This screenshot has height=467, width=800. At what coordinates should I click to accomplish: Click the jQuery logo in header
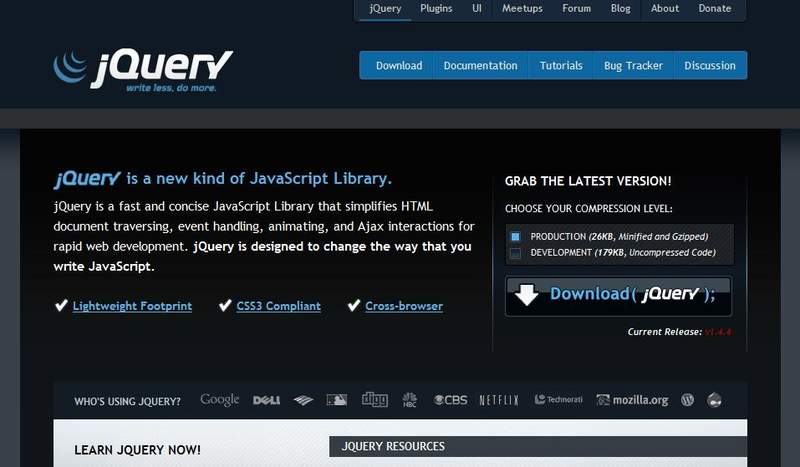tap(143, 71)
